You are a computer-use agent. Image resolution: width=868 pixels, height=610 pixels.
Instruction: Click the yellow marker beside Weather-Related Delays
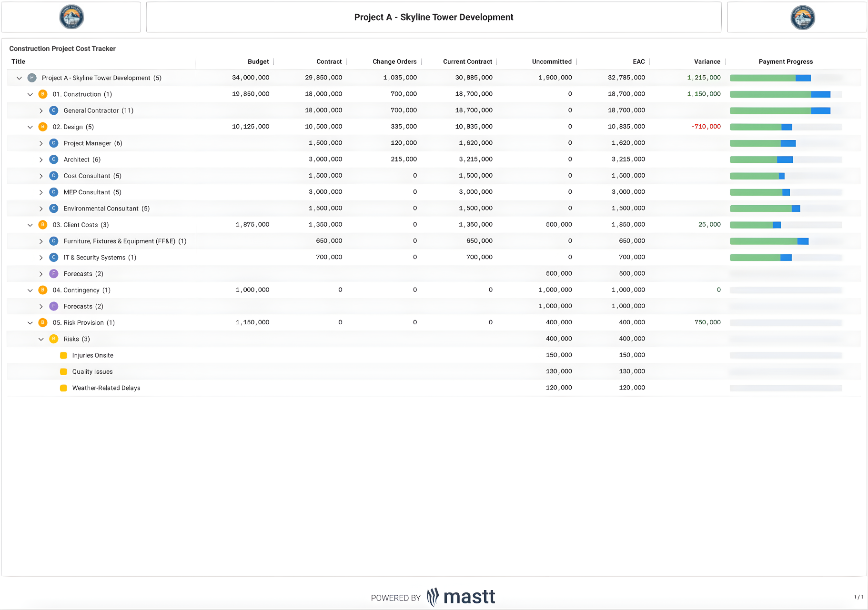click(64, 388)
